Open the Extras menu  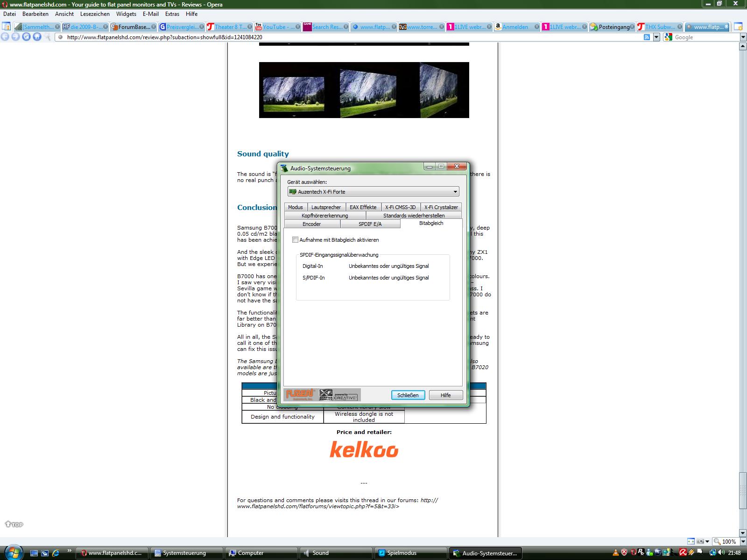tap(172, 14)
